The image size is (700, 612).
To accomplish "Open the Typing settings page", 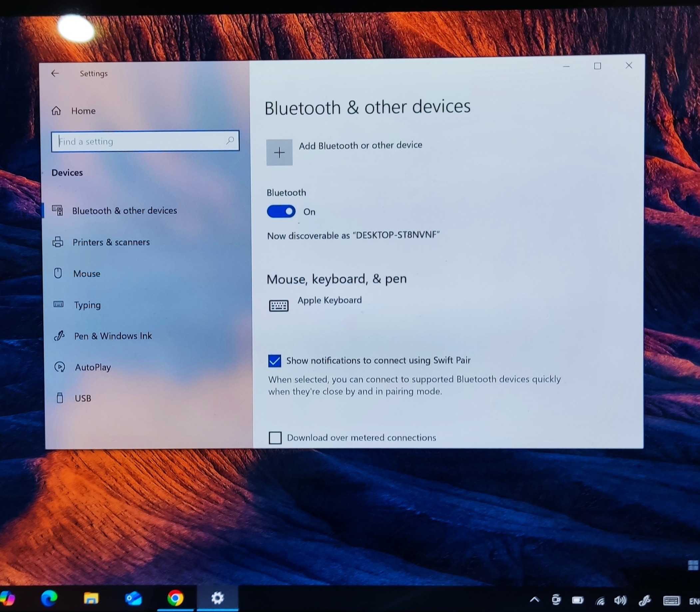I will pos(87,305).
